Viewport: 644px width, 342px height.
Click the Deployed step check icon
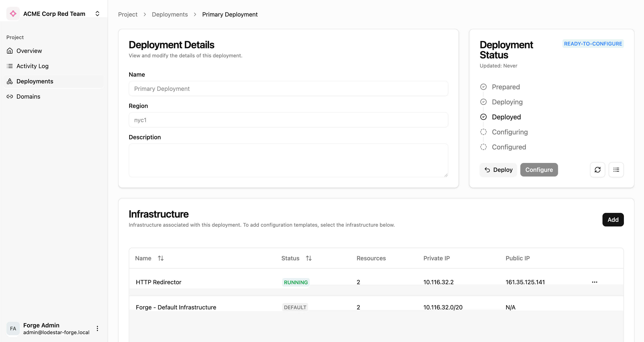(x=483, y=117)
